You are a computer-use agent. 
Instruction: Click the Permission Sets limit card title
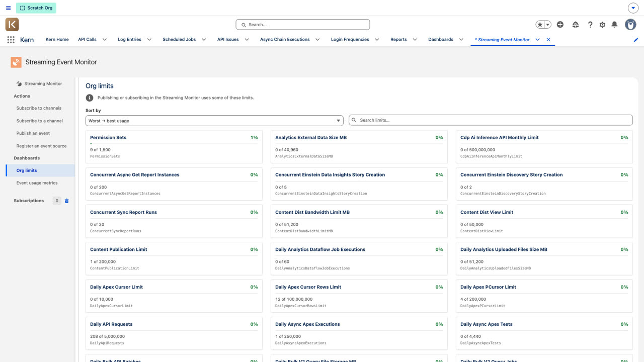(108, 137)
